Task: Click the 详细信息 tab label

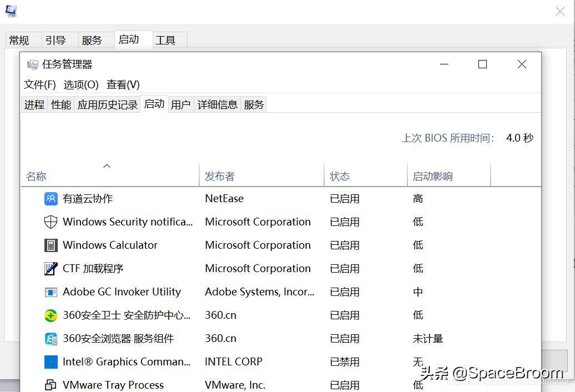Action: click(217, 104)
